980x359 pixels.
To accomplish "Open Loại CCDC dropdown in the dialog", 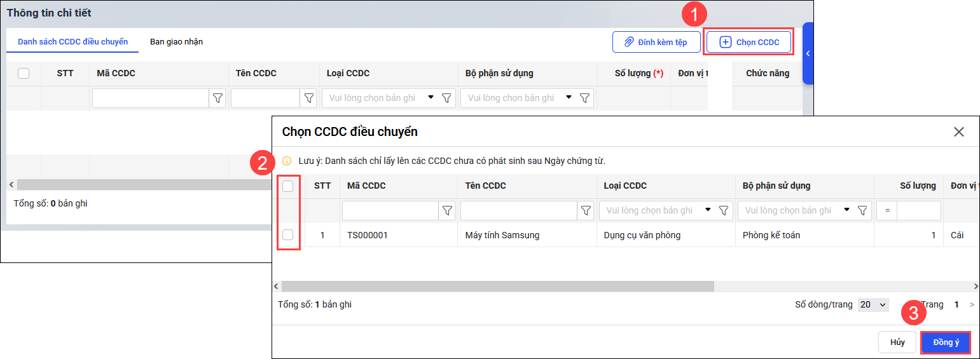I will pos(707,210).
